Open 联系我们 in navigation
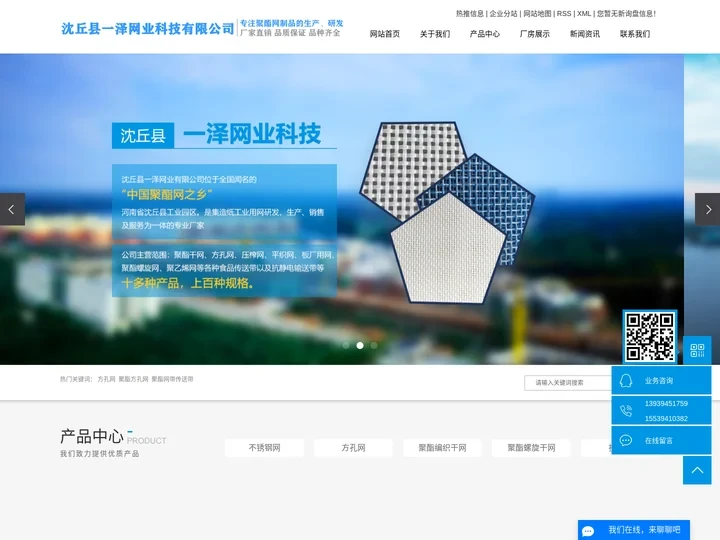This screenshot has height=540, width=720. point(635,34)
